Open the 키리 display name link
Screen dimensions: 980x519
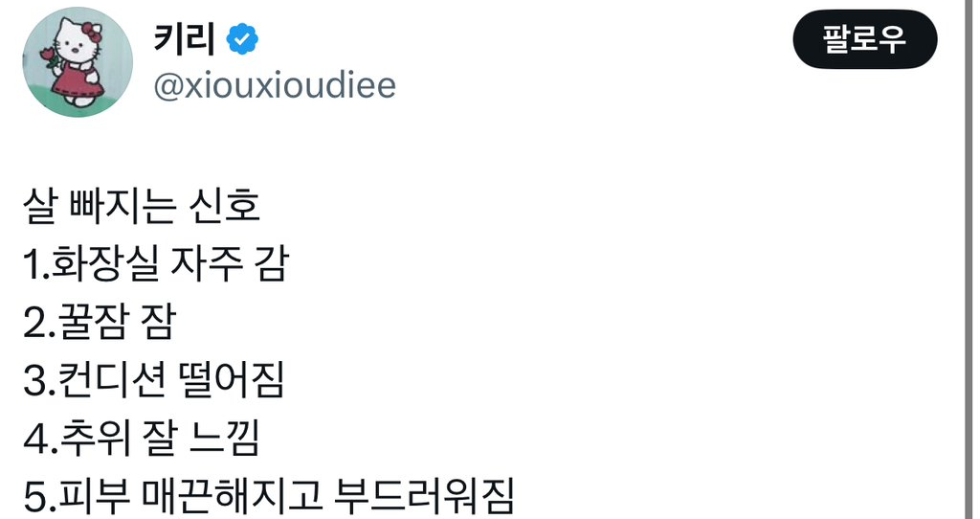coord(184,39)
